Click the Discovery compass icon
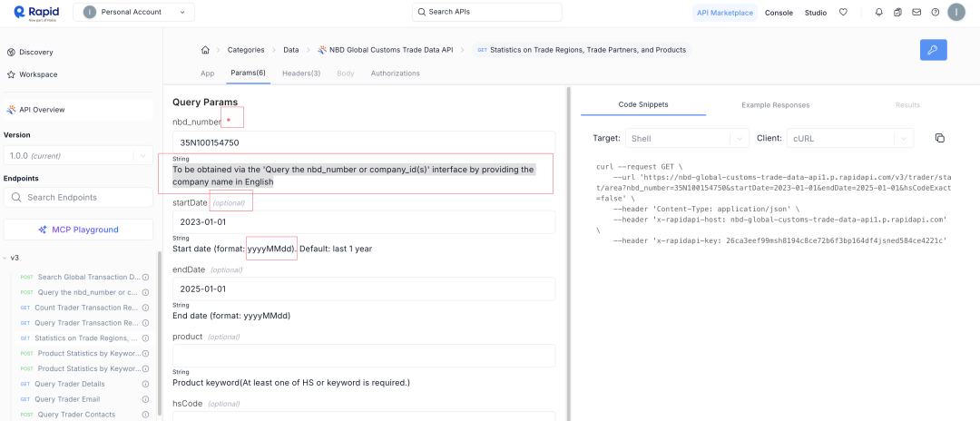The width and height of the screenshot is (980, 421). pyautogui.click(x=11, y=52)
